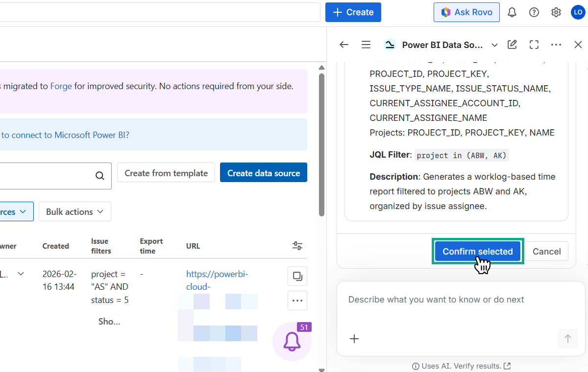This screenshot has width=588, height=372.
Task: Sort by the Created column header
Action: point(55,246)
